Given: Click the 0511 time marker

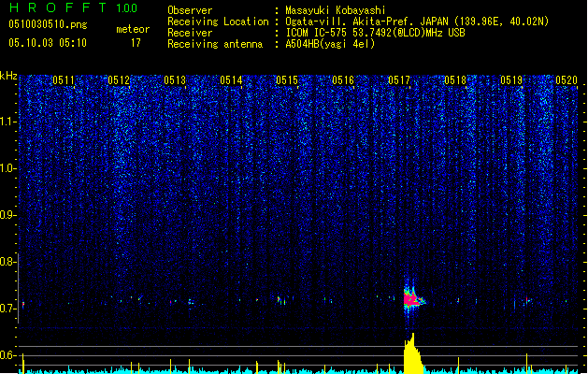Looking at the screenshot, I should [x=64, y=80].
